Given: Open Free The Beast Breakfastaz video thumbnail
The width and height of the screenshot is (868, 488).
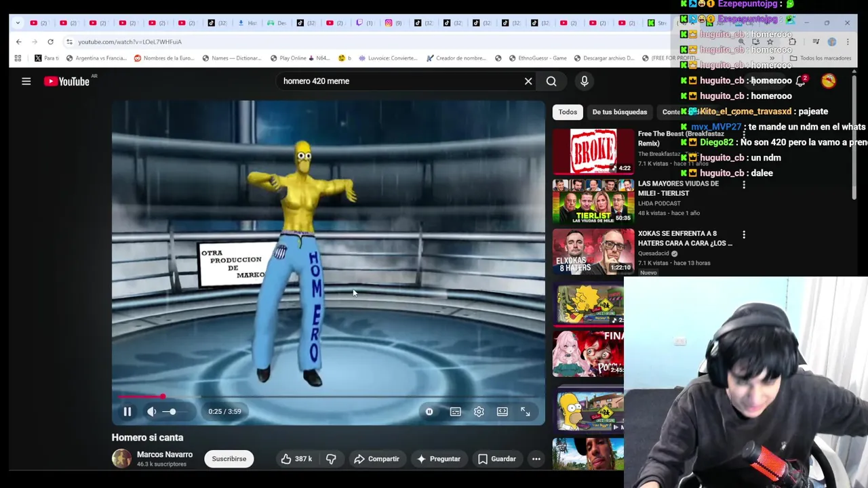Looking at the screenshot, I should click(x=593, y=151).
